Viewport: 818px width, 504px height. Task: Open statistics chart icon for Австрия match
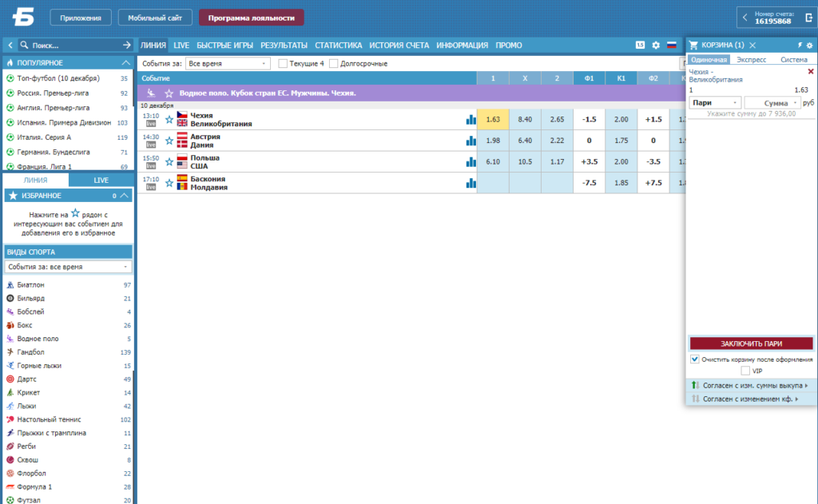tap(471, 141)
